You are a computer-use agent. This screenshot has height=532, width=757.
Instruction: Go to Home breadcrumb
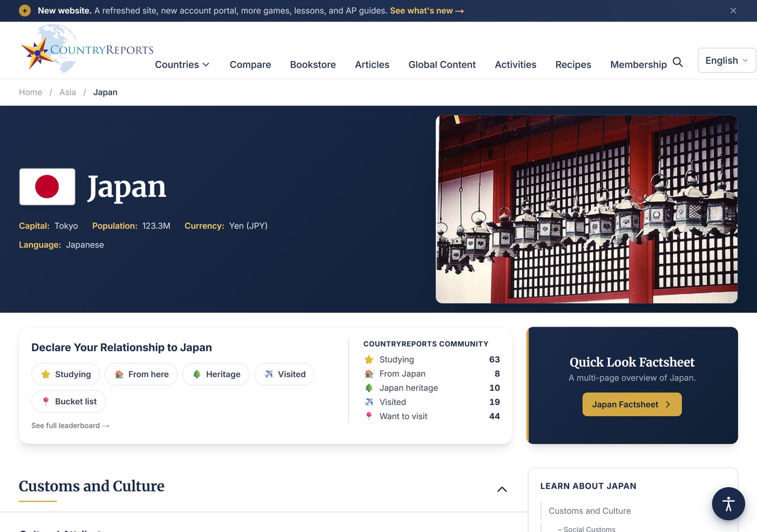click(x=30, y=92)
